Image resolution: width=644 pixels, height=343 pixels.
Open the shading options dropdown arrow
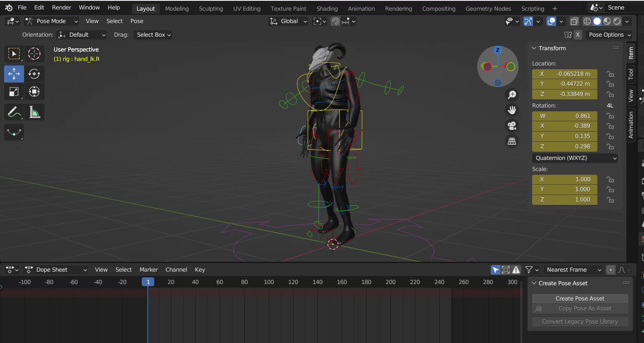[627, 21]
